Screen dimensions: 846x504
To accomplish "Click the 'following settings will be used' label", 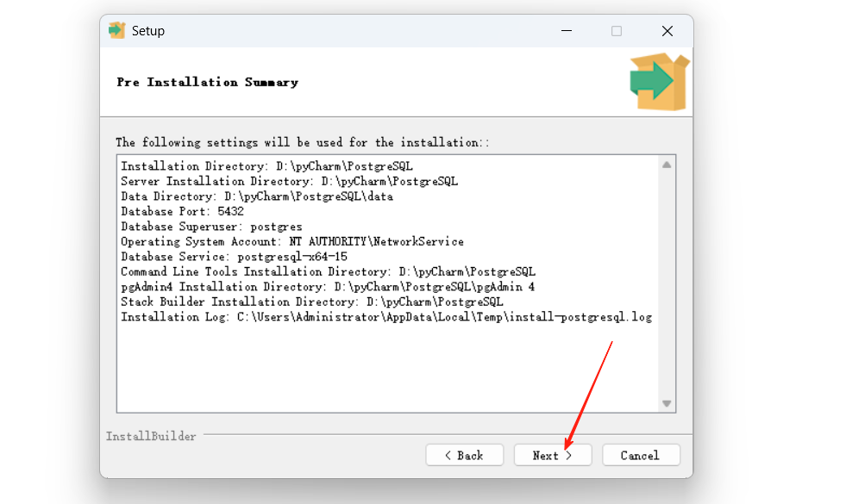I will [x=302, y=142].
